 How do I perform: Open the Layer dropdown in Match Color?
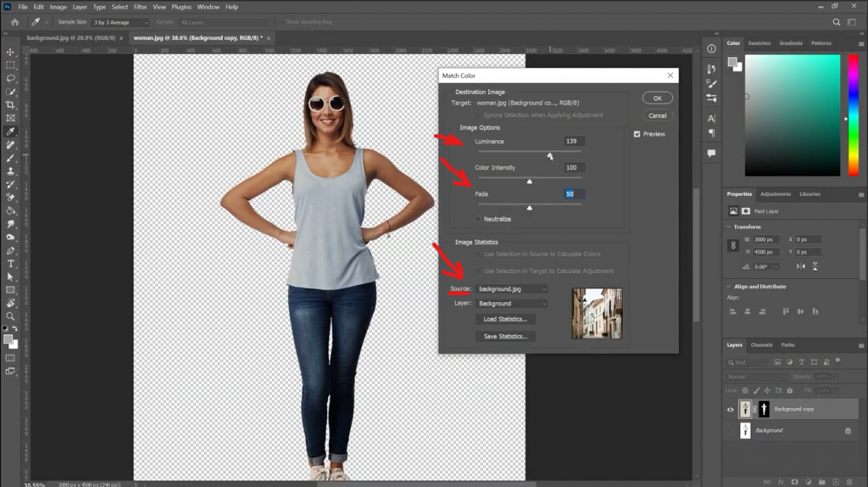511,304
